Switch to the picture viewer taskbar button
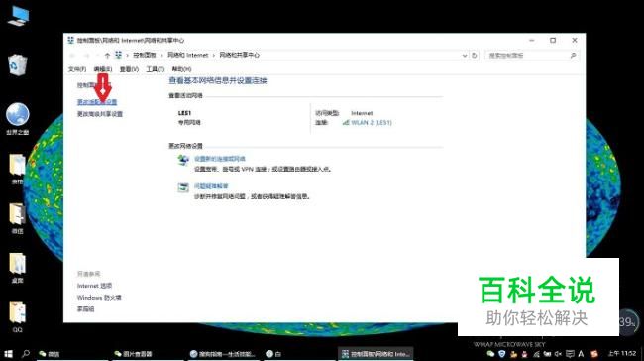This screenshot has height=361, width=644. (147, 354)
